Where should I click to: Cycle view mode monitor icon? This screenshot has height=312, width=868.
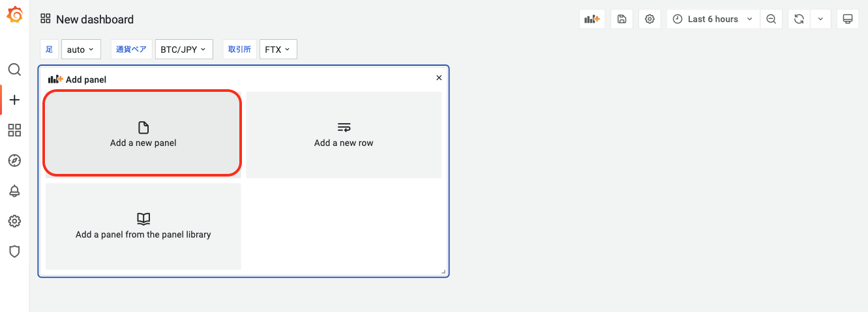click(x=848, y=19)
